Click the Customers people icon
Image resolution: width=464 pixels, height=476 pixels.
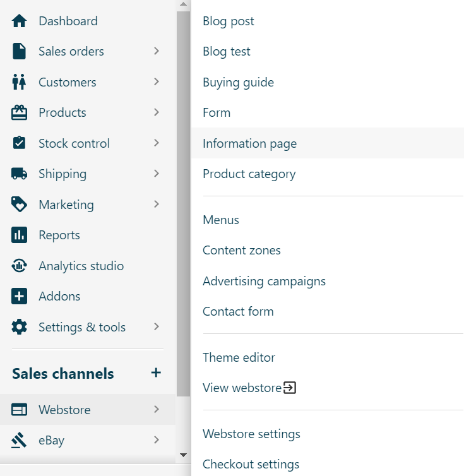(20, 82)
